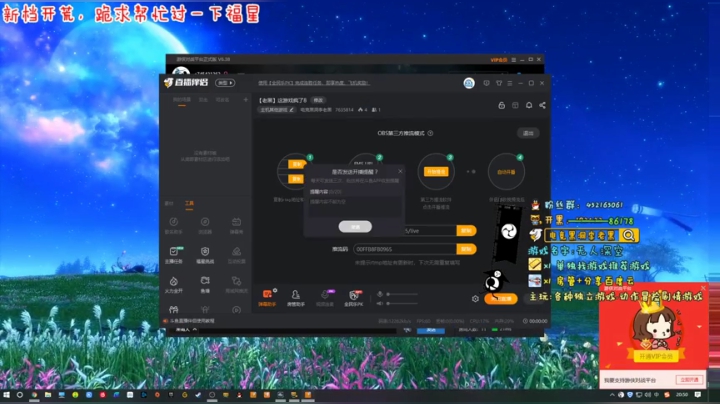The image size is (720, 404).
Task: Mute the speaker icon next to its slider
Action: coord(380,303)
